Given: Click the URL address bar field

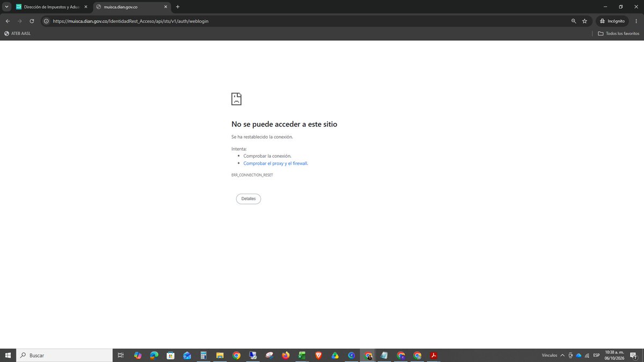Looking at the screenshot, I should [x=306, y=21].
